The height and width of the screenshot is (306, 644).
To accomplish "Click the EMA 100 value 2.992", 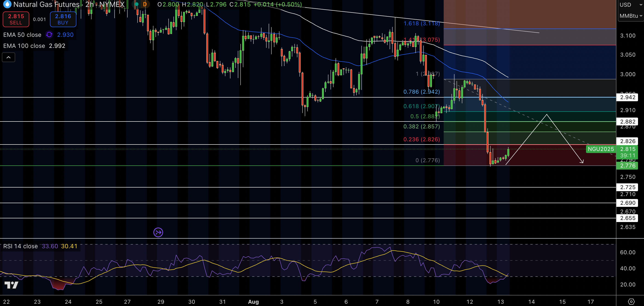I will (57, 46).
